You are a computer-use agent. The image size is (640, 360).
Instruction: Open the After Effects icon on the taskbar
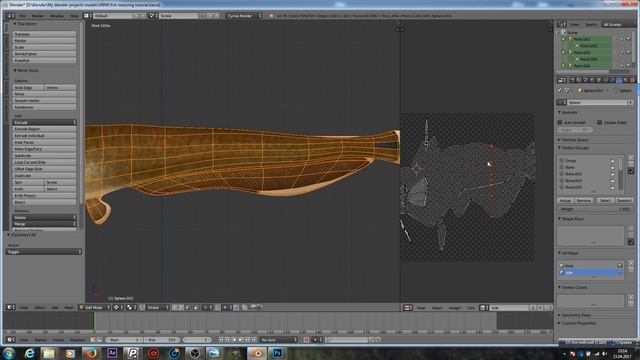click(x=112, y=353)
